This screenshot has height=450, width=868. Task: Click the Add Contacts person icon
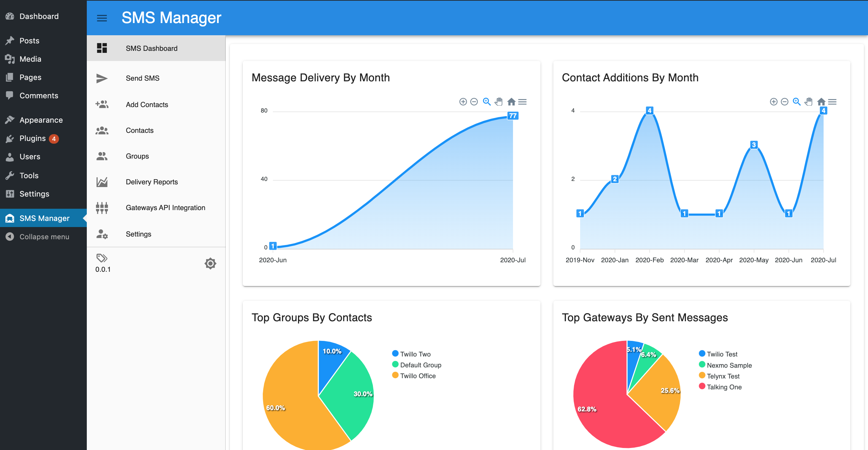click(103, 104)
